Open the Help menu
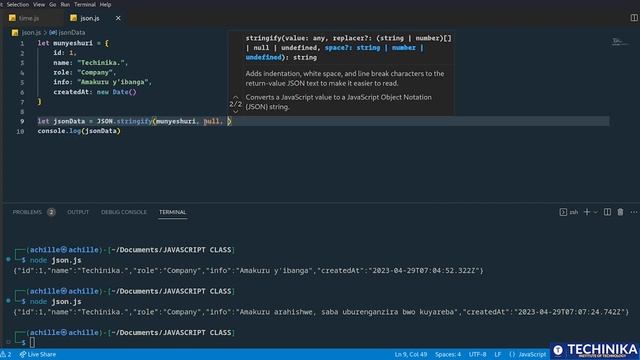 click(x=105, y=4)
